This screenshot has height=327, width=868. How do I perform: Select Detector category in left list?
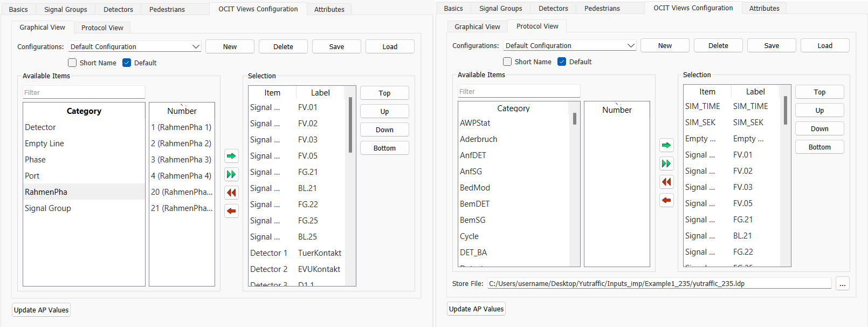coord(84,127)
